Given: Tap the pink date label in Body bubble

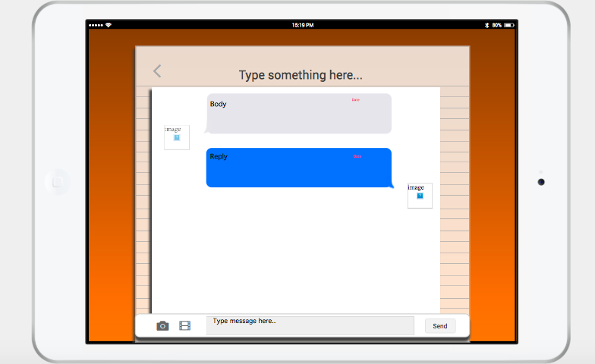Looking at the screenshot, I should pyautogui.click(x=355, y=100).
